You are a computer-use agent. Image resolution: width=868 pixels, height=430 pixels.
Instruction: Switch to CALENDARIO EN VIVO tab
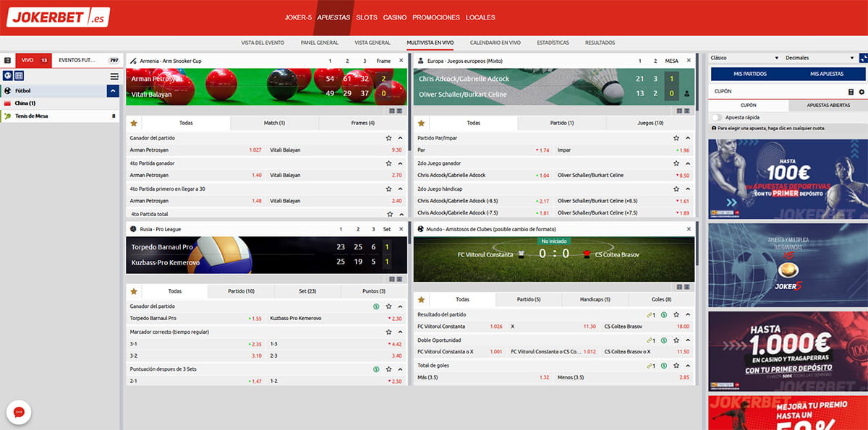495,43
